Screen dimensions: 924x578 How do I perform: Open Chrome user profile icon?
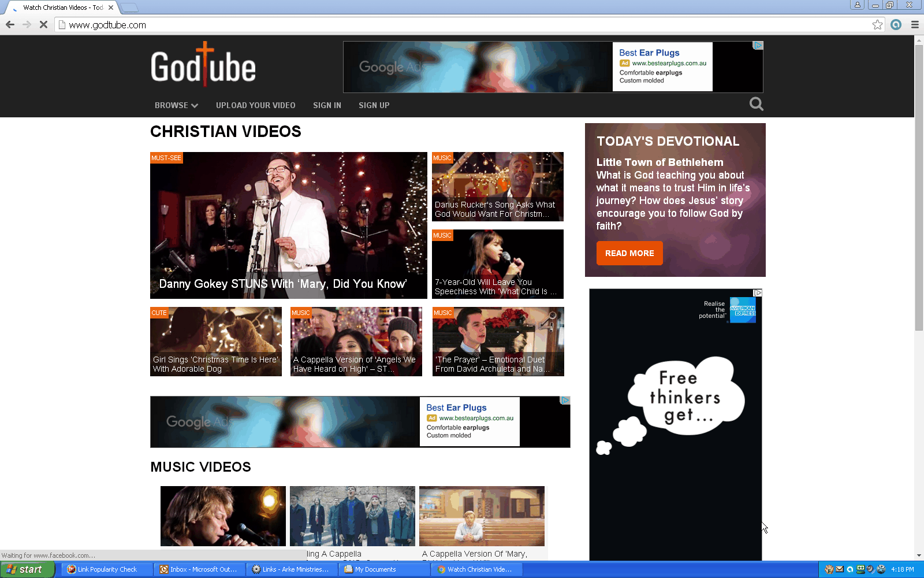pyautogui.click(x=857, y=5)
